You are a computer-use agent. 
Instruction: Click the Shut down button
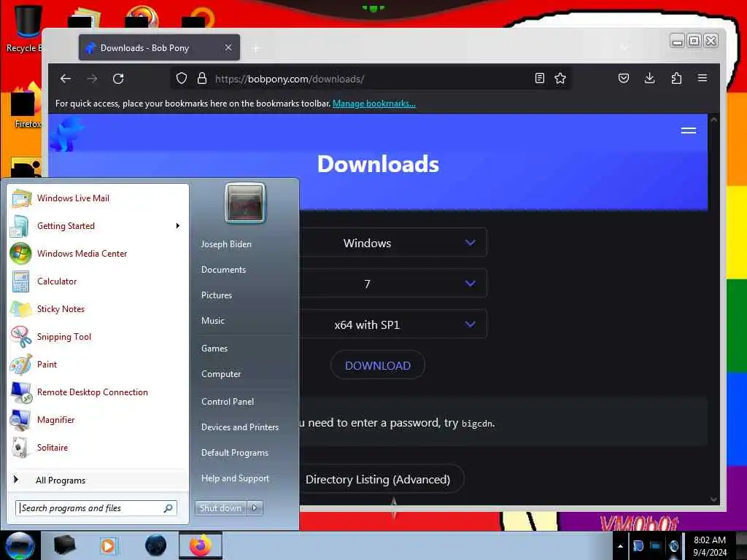coord(220,508)
